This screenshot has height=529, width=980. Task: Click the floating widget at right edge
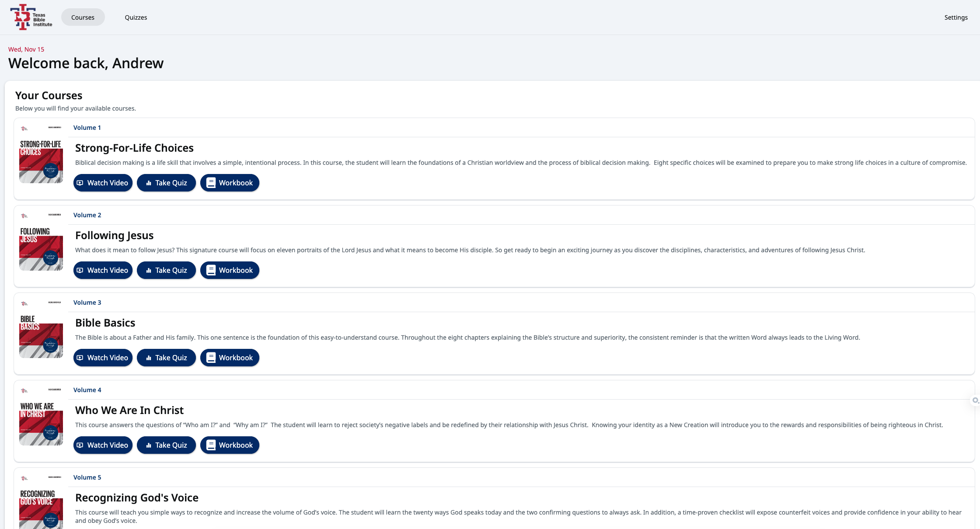[975, 400]
